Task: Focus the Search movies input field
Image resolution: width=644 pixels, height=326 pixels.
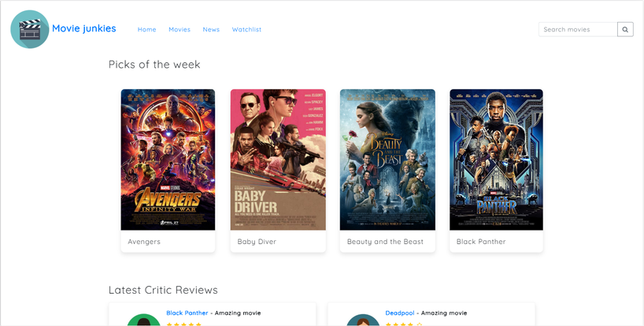Action: coord(578,30)
